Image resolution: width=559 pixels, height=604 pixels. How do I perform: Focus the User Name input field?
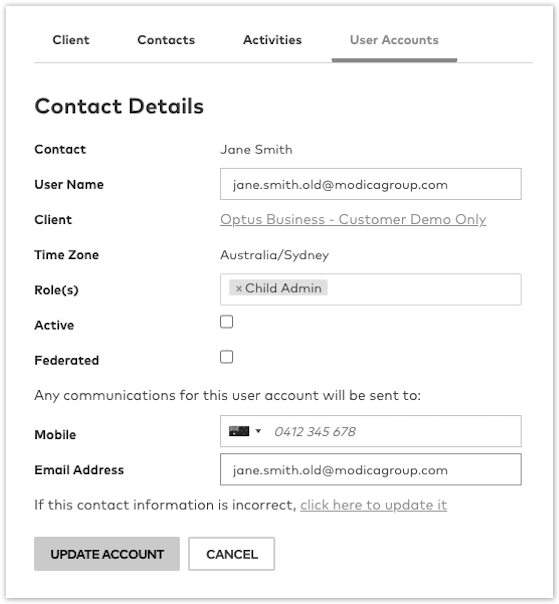[371, 184]
